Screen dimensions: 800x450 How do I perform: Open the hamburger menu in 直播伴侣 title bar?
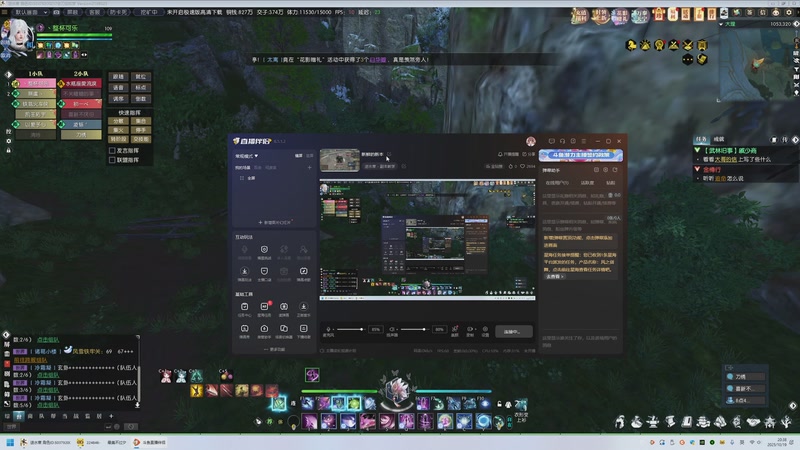(x=584, y=141)
